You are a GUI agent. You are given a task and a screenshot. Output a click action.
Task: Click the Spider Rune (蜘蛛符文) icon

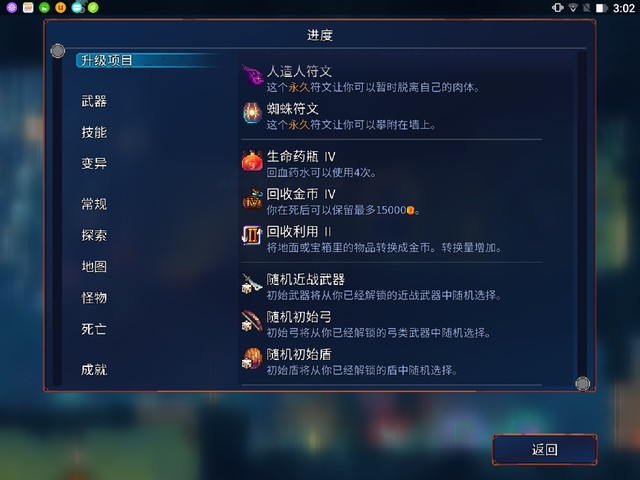click(x=252, y=113)
